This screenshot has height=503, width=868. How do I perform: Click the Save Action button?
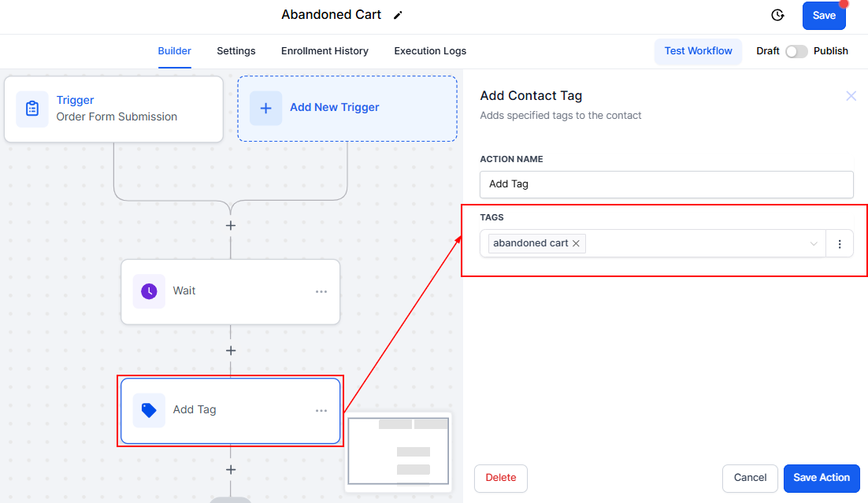822,478
